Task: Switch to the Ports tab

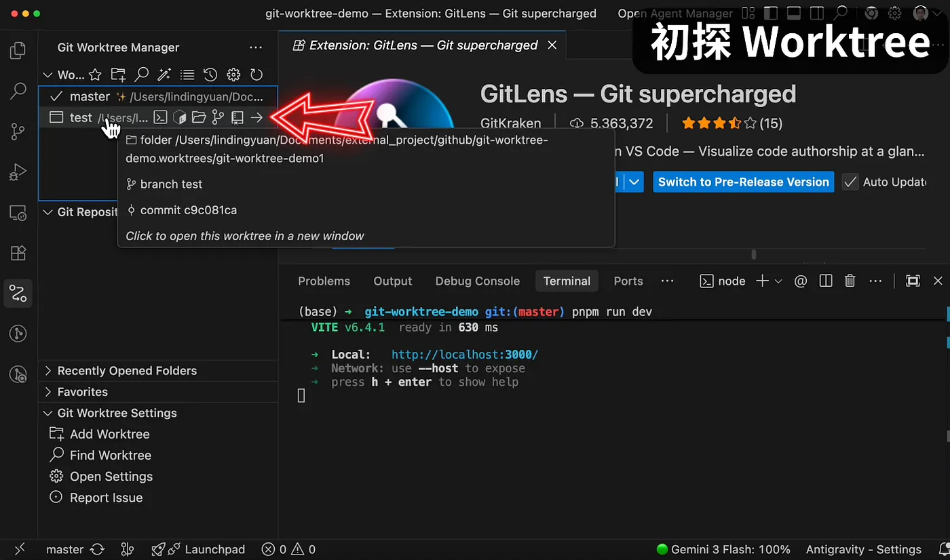Action: pyautogui.click(x=628, y=281)
